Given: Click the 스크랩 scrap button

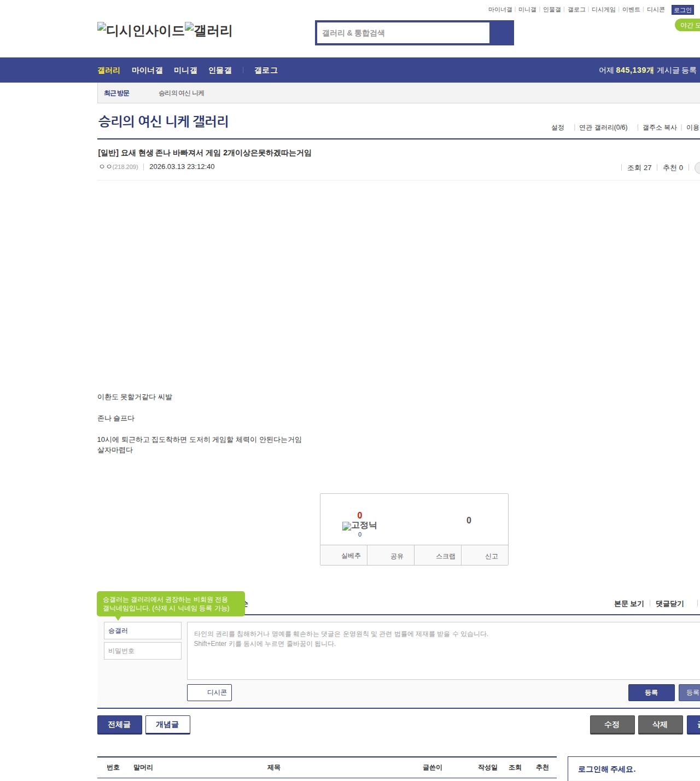Looking at the screenshot, I should [438, 555].
